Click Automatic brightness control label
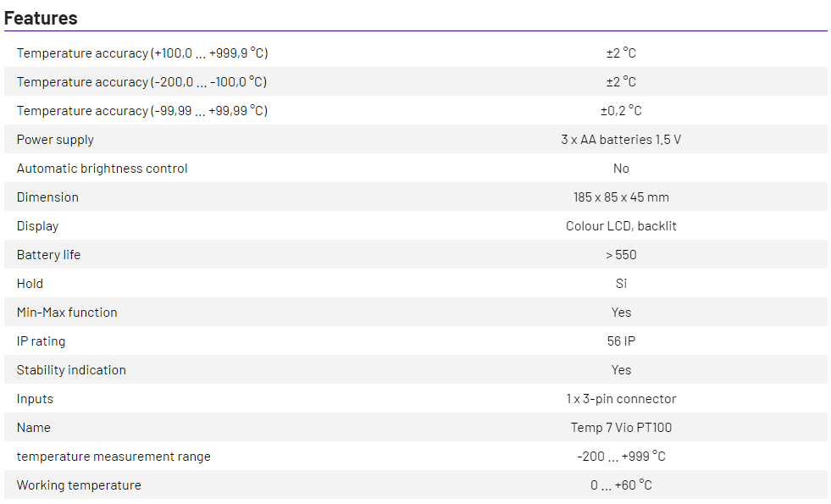The image size is (831, 504). pyautogui.click(x=102, y=169)
